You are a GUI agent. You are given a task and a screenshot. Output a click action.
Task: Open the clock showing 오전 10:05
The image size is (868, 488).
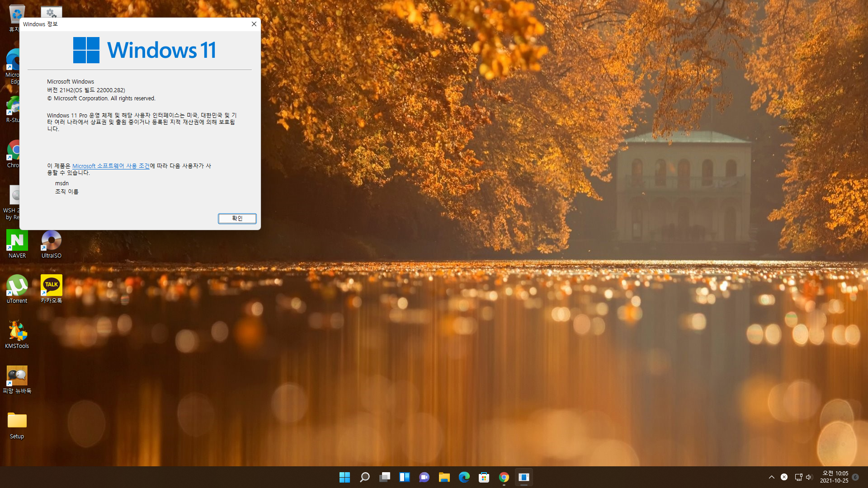click(834, 477)
